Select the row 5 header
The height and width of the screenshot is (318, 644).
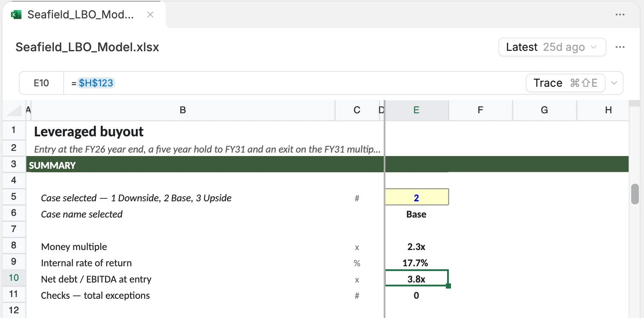(14, 197)
